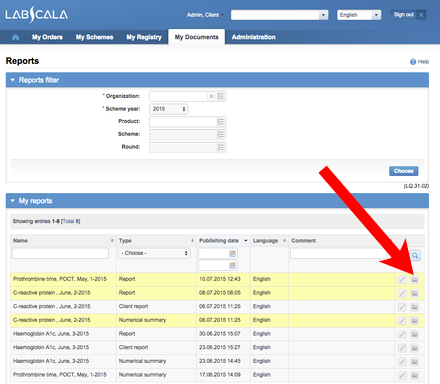Click the Sign out button
Viewport: 440px width, 384px height.
pyautogui.click(x=408, y=15)
